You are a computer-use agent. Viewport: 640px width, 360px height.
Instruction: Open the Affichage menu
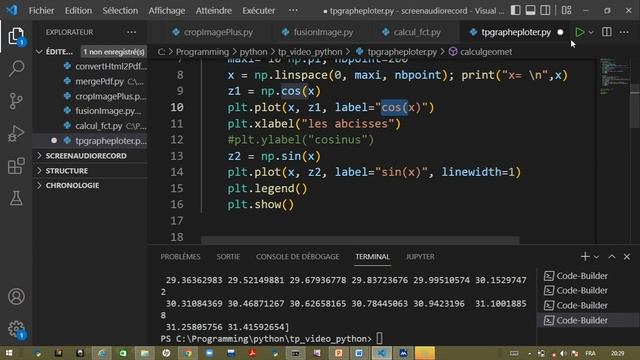(167, 11)
